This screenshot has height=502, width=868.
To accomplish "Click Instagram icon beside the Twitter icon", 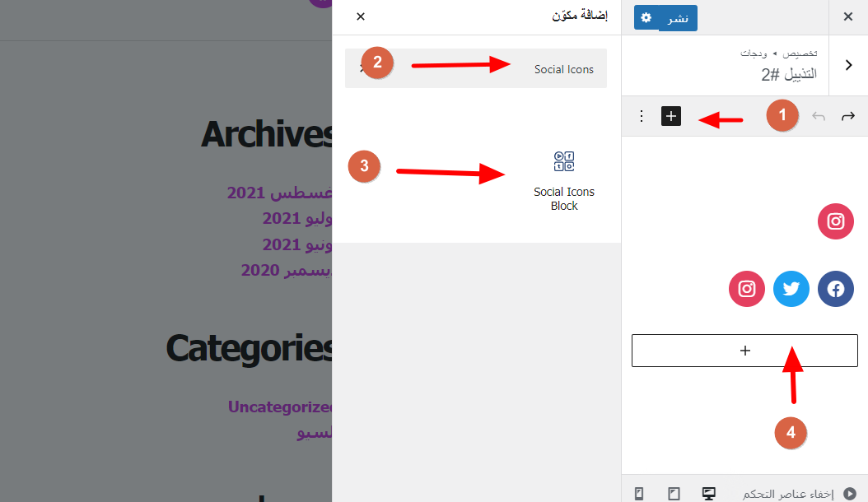I will pos(747,289).
